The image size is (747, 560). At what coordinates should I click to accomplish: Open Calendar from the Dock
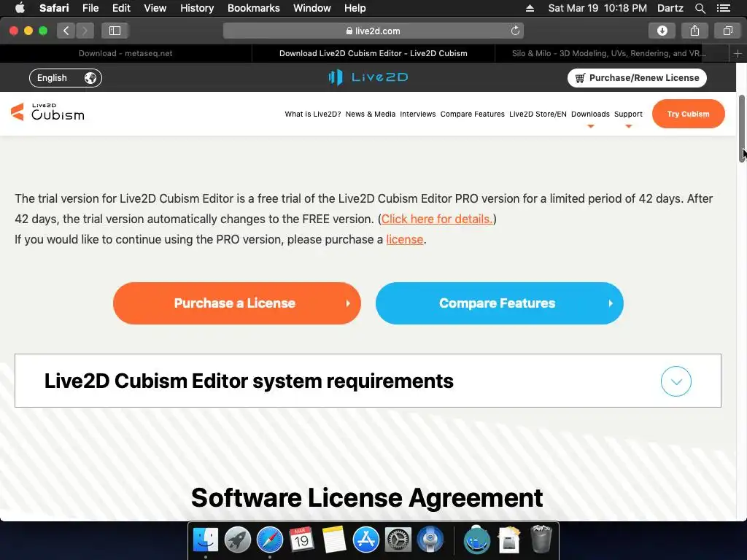pos(301,540)
